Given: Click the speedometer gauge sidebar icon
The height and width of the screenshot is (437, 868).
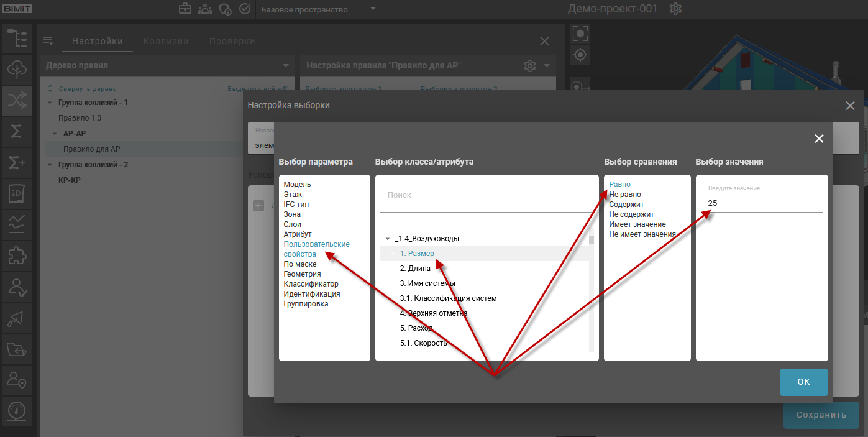Looking at the screenshot, I should (x=17, y=410).
